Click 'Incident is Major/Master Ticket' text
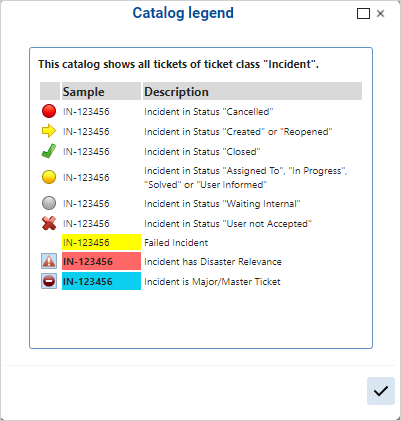The image size is (401, 421). (212, 282)
